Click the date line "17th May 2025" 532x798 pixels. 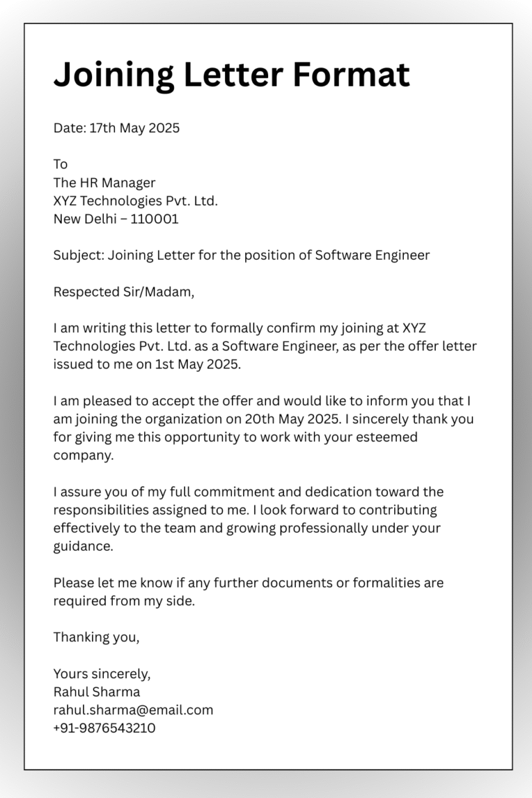point(116,128)
